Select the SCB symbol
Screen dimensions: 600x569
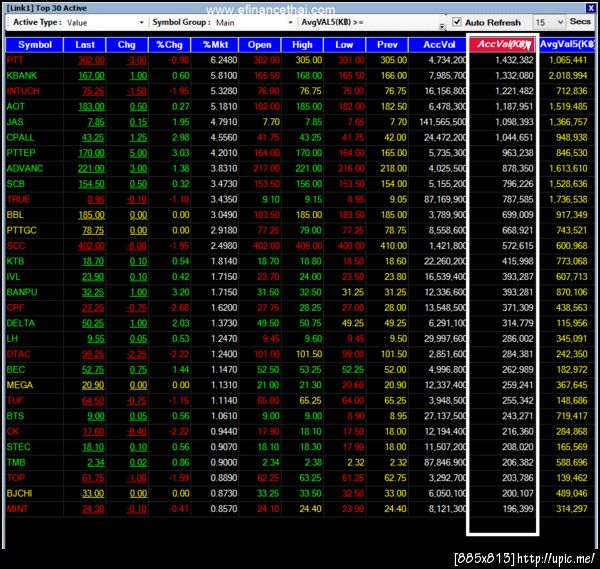coord(16,184)
